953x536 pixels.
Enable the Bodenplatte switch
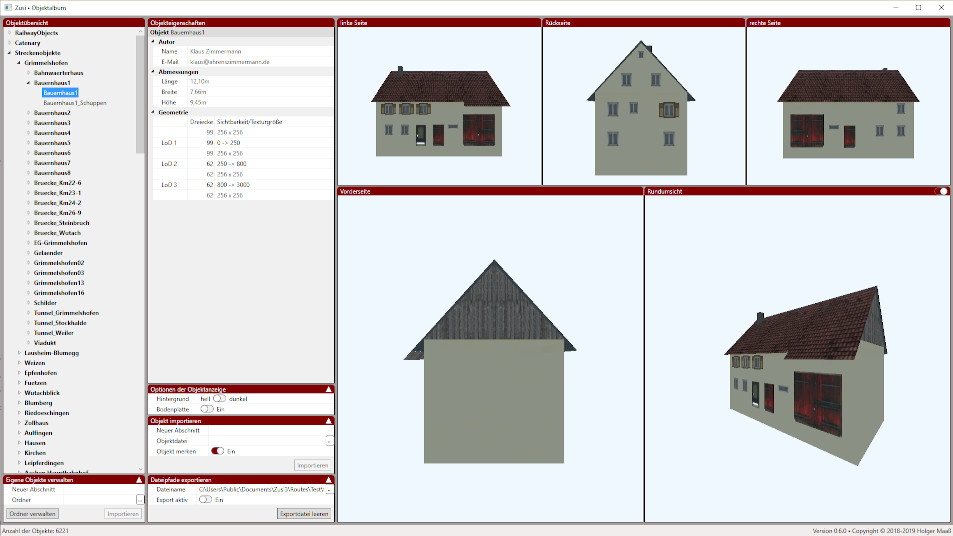(206, 409)
